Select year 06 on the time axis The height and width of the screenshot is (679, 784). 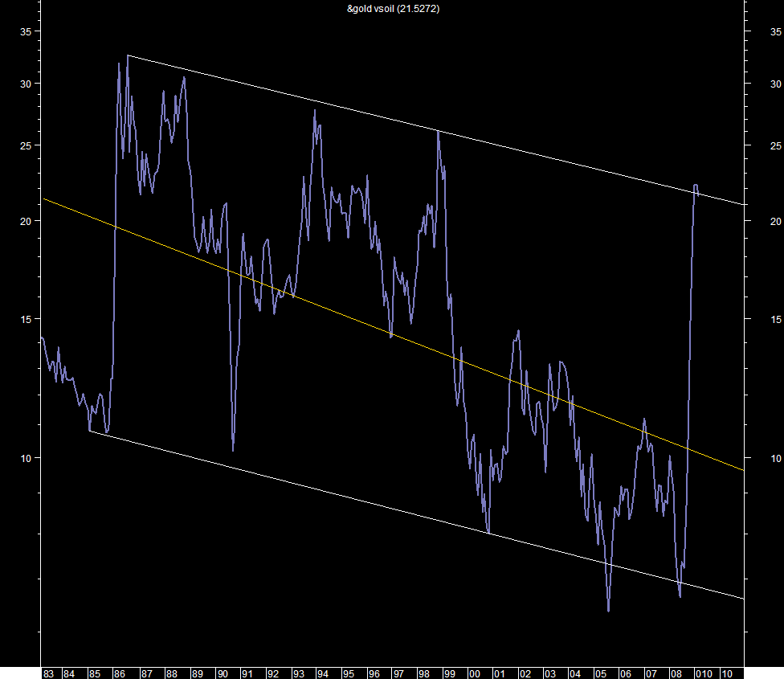coord(626,673)
